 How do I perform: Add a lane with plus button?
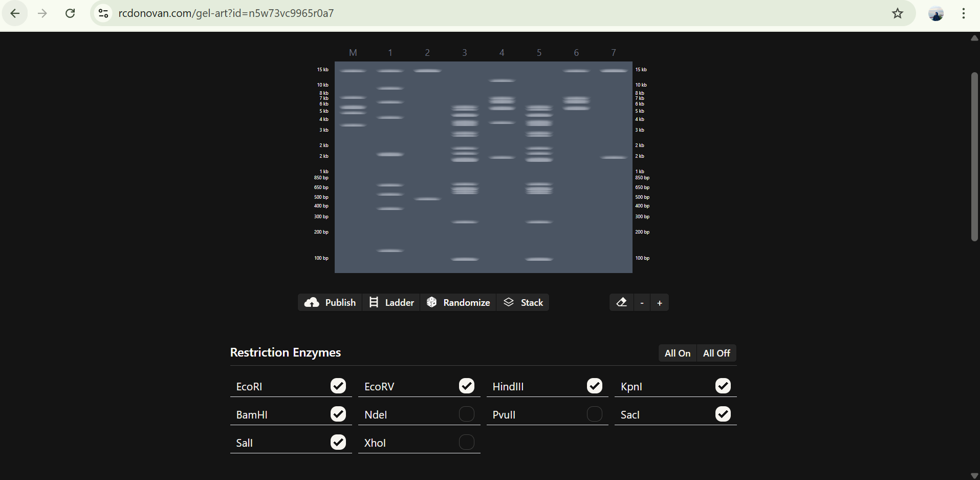[660, 303]
